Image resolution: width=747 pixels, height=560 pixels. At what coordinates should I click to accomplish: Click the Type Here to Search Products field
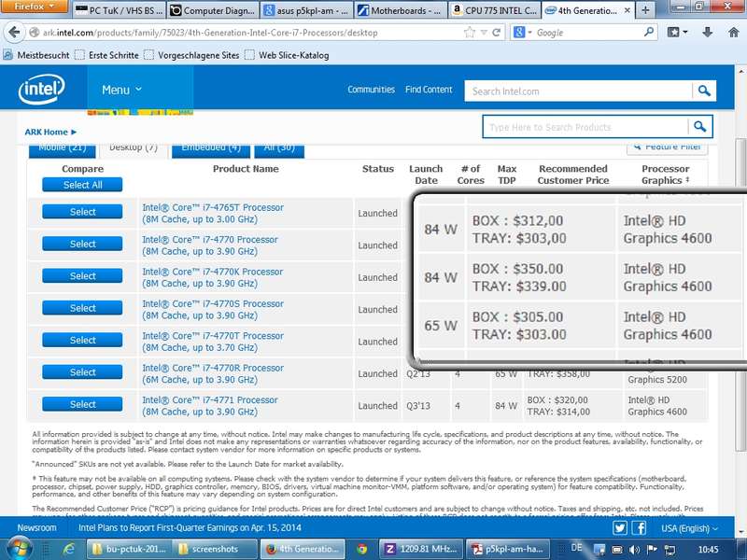(585, 127)
